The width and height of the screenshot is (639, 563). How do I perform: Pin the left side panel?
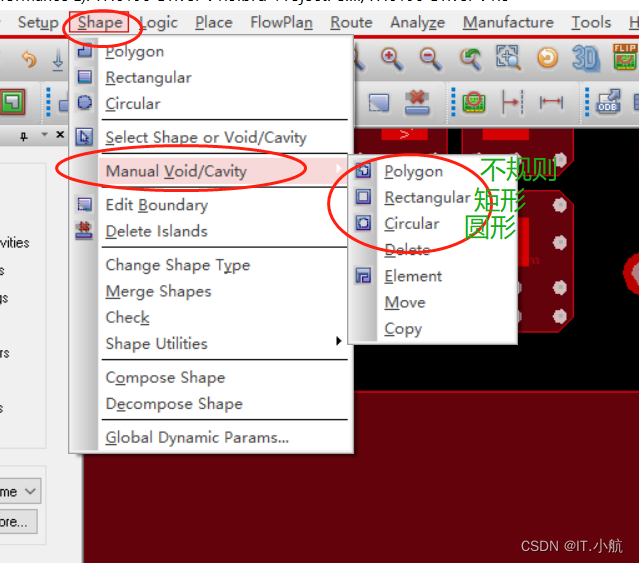pyautogui.click(x=24, y=136)
